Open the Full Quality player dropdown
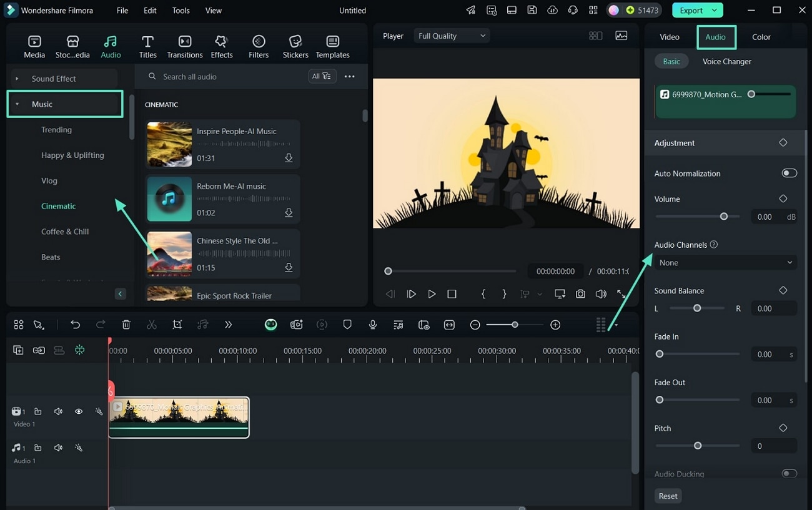Viewport: 812px width, 510px height. pos(452,36)
